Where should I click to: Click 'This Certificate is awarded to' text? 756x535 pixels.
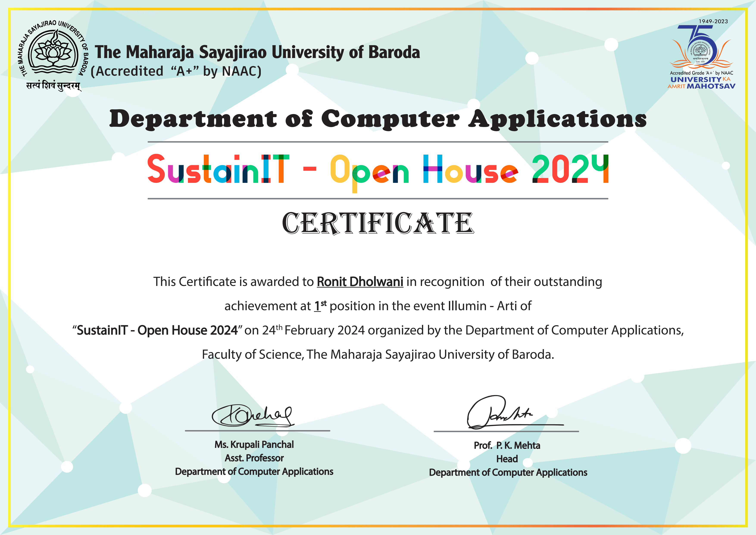[233, 282]
